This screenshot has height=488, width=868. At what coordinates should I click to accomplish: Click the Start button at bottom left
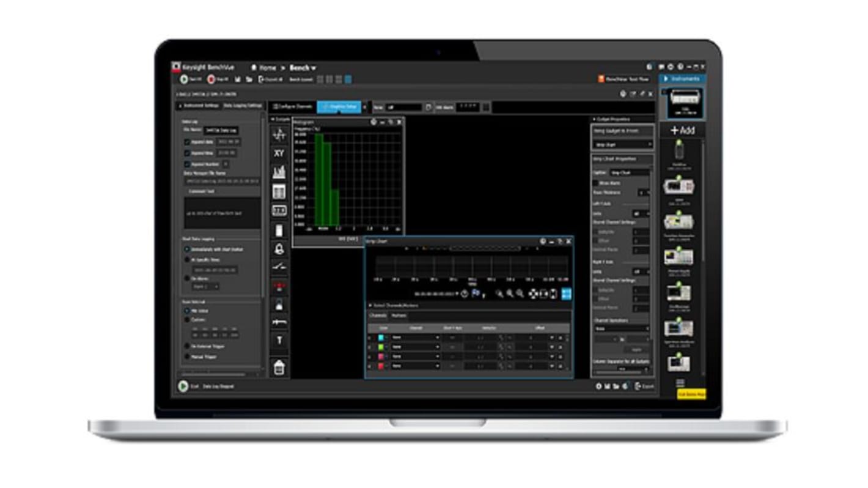tap(182, 386)
